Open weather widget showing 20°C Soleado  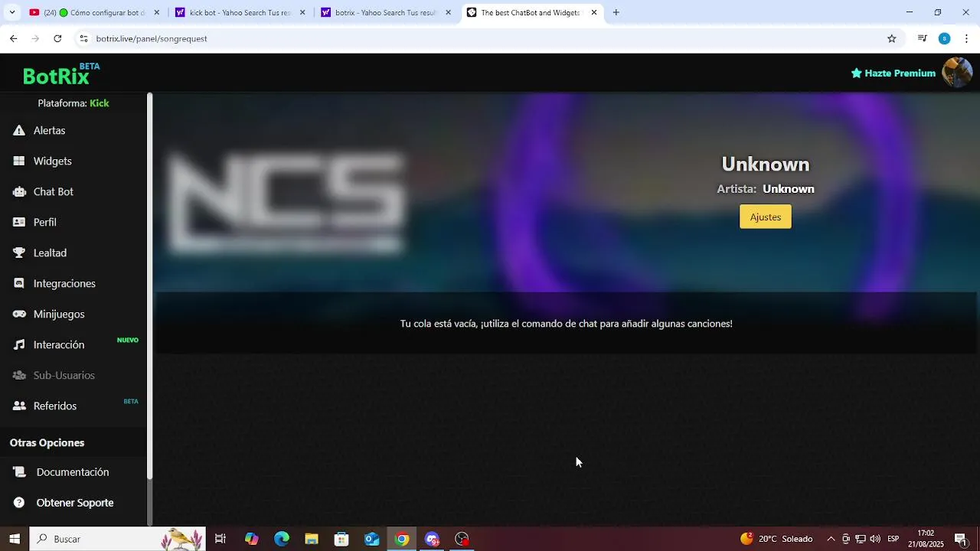[776, 539]
